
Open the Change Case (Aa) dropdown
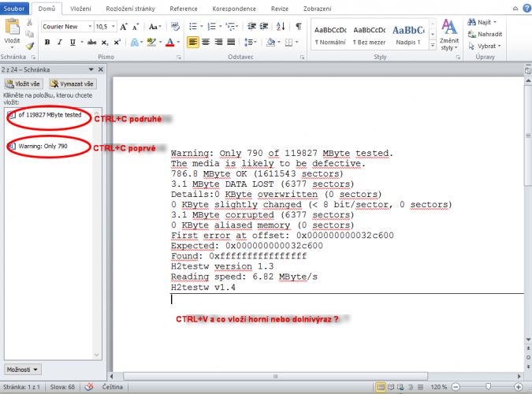coord(154,27)
